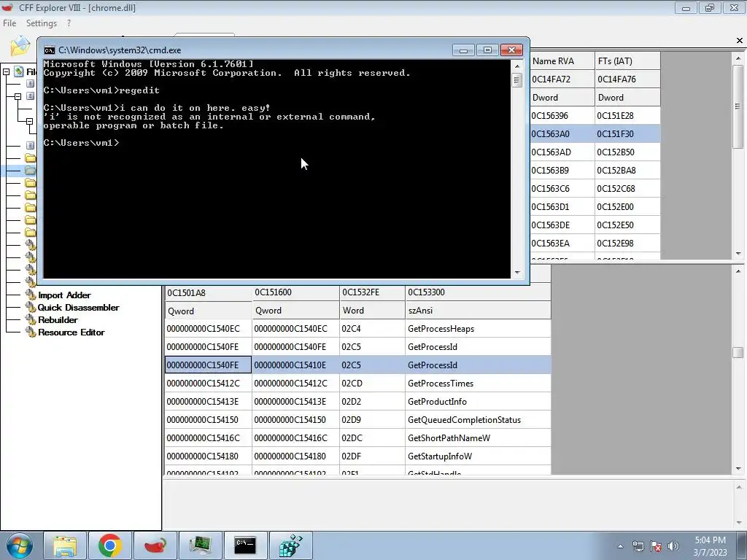Click the network tray icon
Viewport: 747px width, 560px height.
[638, 546]
